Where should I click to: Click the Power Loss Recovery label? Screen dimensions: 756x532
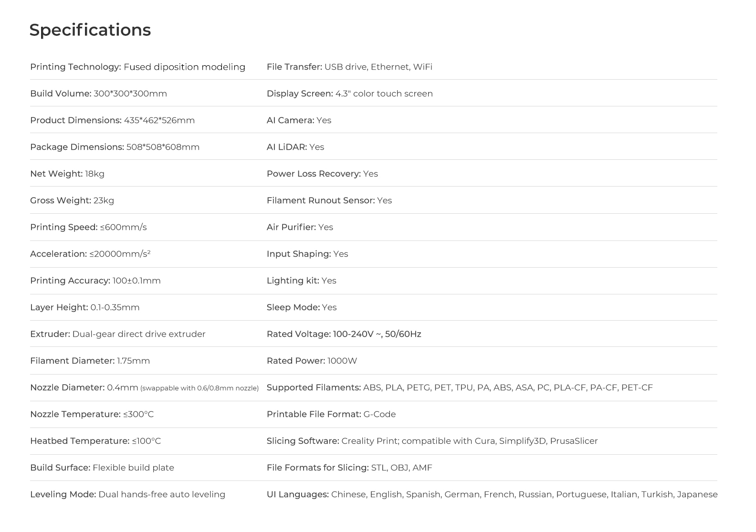tap(313, 174)
